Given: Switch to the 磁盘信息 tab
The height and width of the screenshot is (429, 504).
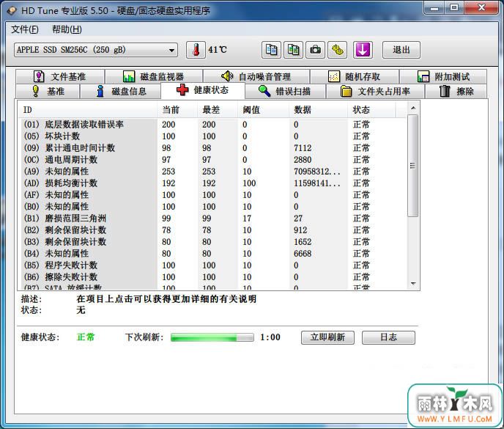Looking at the screenshot, I should (x=121, y=92).
